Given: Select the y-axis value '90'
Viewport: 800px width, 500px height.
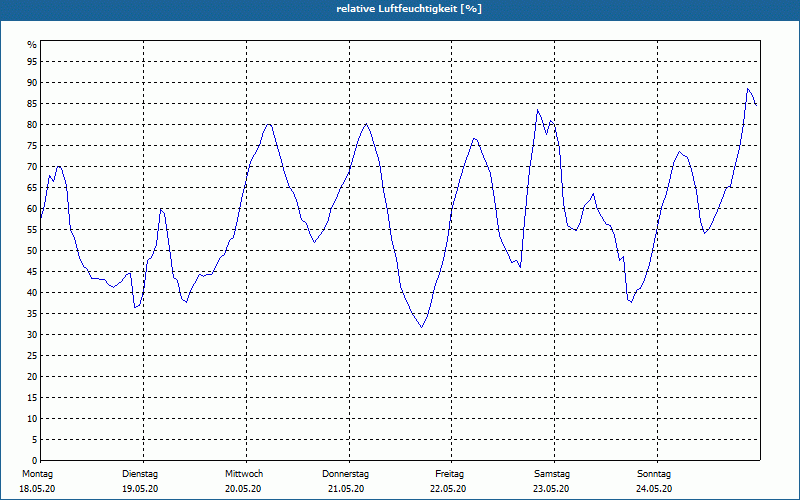Looking at the screenshot, I should [x=32, y=83].
